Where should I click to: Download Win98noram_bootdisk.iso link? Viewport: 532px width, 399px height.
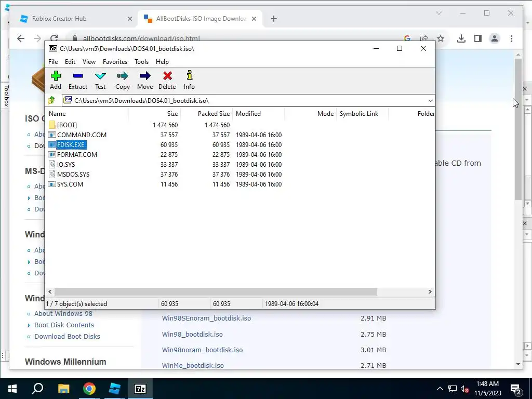coord(202,350)
